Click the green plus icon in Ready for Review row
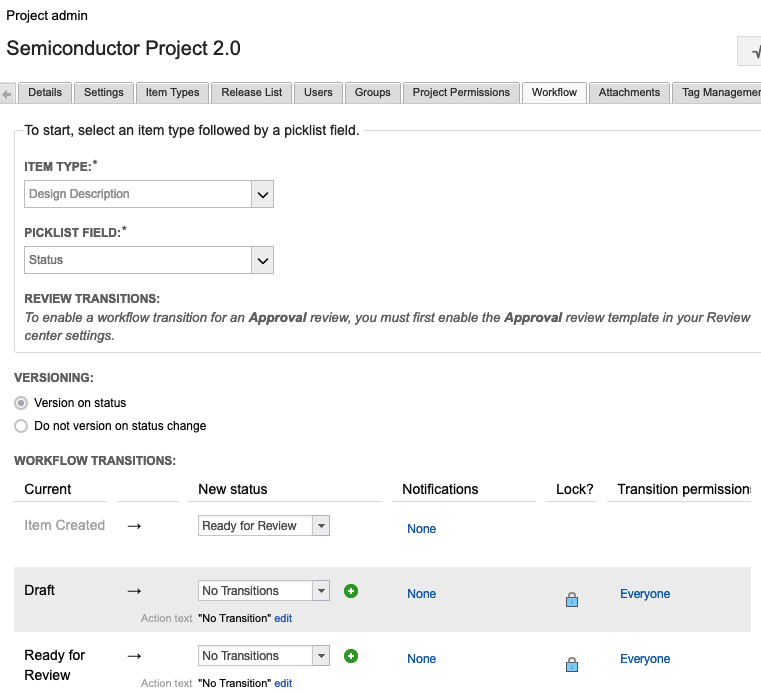This screenshot has width=761, height=694. 351,656
